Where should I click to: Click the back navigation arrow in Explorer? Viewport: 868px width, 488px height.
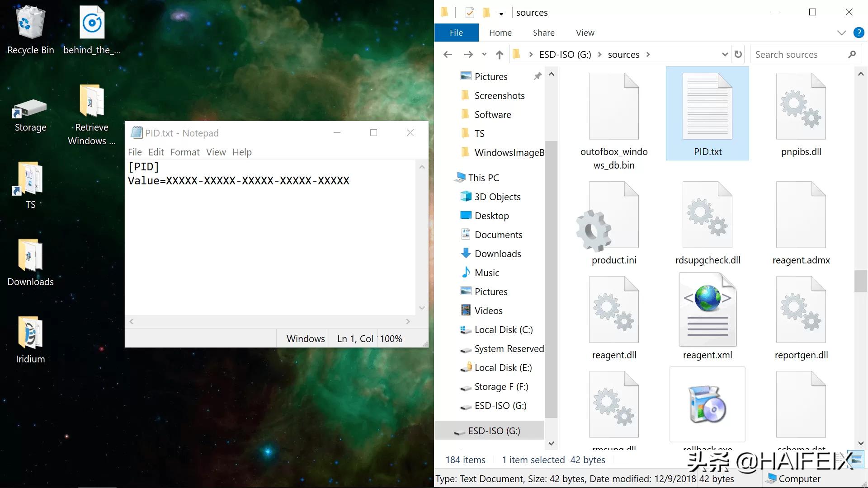click(x=447, y=54)
